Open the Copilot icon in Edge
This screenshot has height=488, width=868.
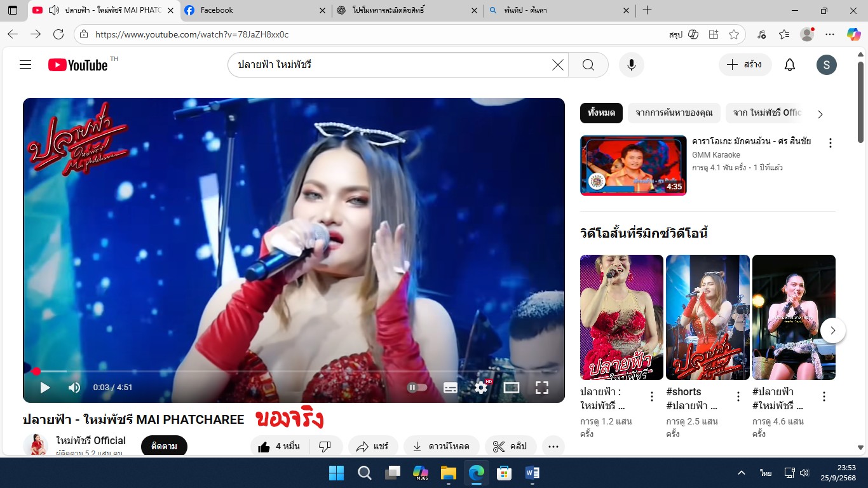point(853,34)
